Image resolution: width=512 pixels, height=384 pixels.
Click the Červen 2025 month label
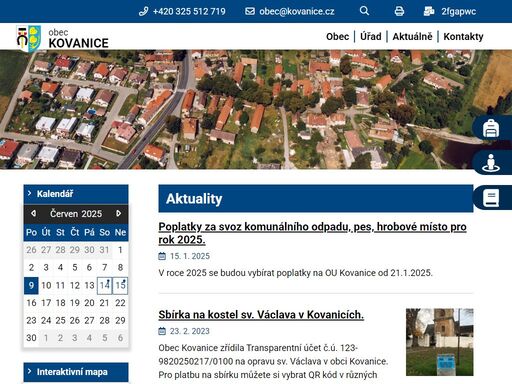(x=76, y=214)
